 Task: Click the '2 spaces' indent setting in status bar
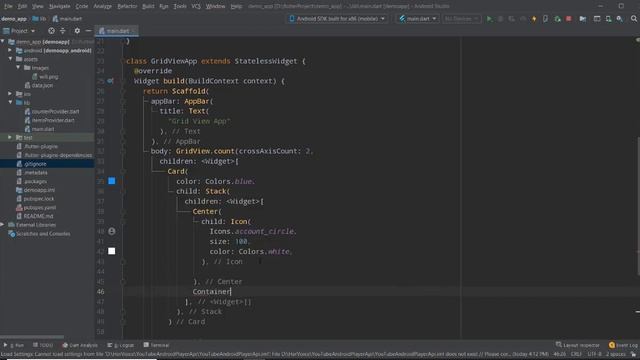point(616,354)
